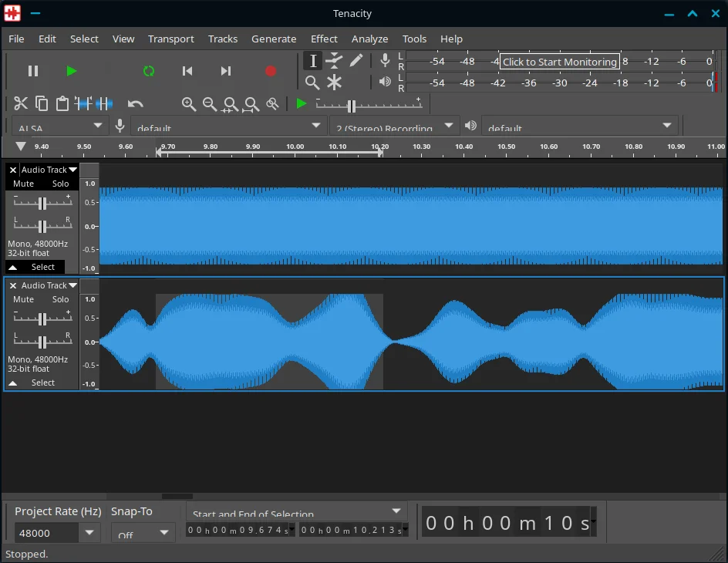Screen dimensions: 728x563
Task: Copy selection using Copy icon
Action: tap(42, 103)
